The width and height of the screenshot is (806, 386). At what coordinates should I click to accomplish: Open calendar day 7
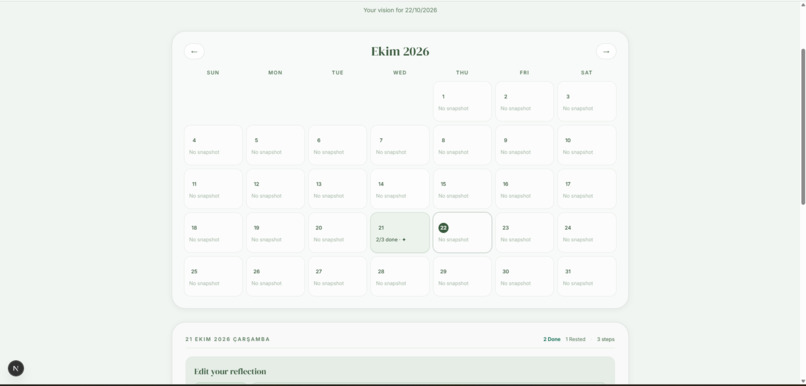pyautogui.click(x=400, y=145)
